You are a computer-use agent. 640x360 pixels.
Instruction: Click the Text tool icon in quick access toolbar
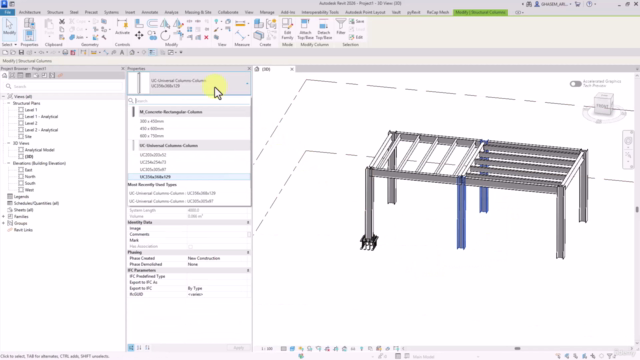pyautogui.click(x=122, y=52)
